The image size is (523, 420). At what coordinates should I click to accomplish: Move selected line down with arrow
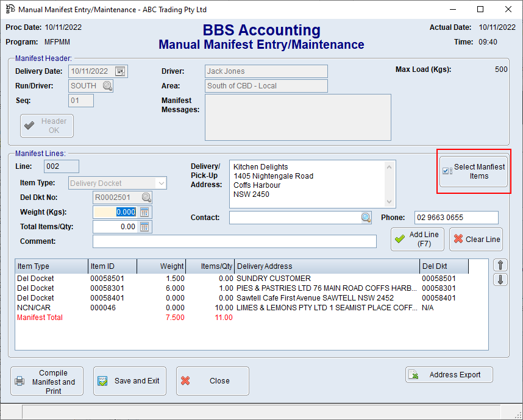500,280
